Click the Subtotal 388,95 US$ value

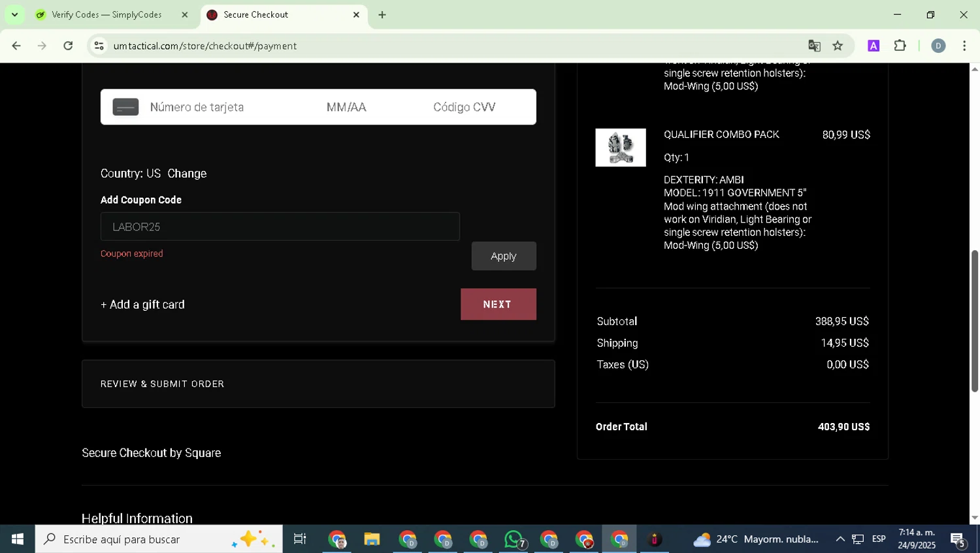(x=842, y=321)
